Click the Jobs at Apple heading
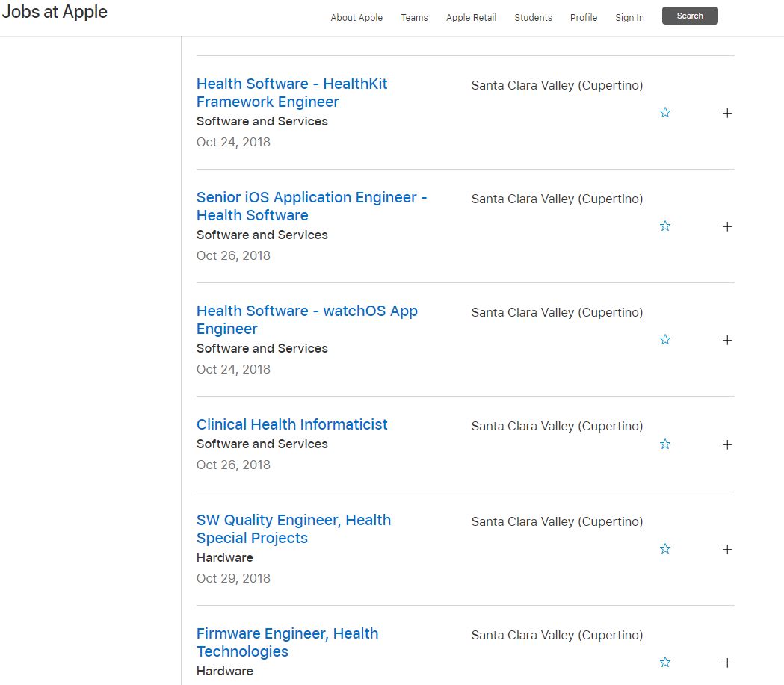The image size is (784, 685). pos(55,11)
